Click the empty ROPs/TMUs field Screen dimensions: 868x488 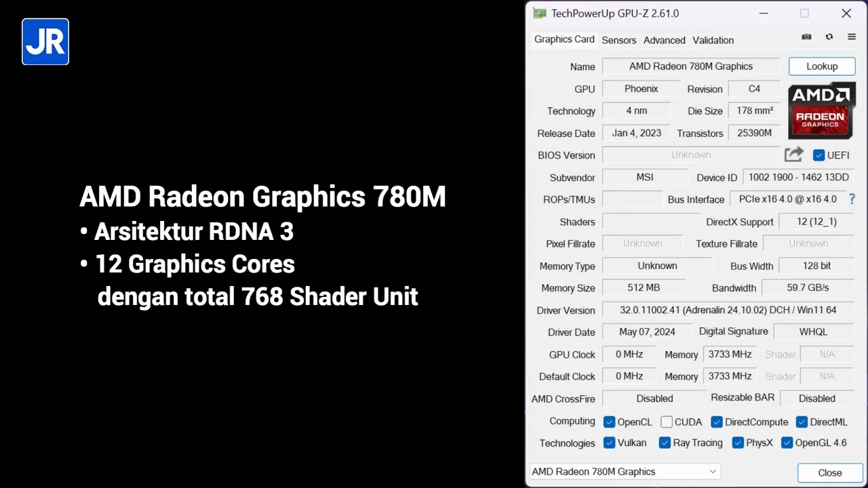[632, 199]
